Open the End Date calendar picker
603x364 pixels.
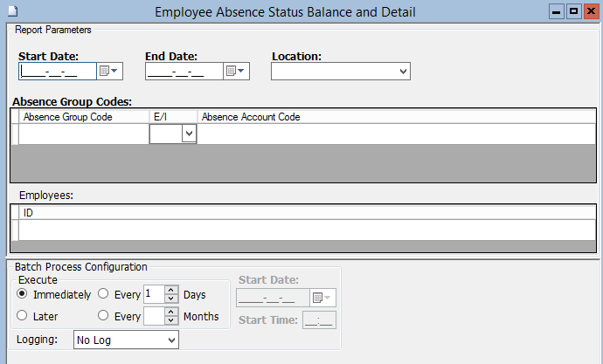tap(237, 71)
